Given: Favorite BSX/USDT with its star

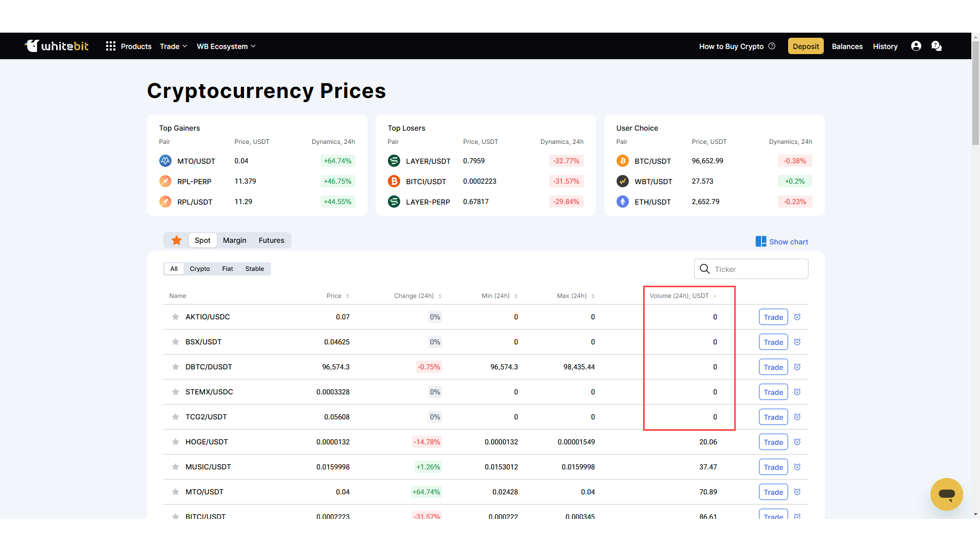Looking at the screenshot, I should (x=176, y=342).
